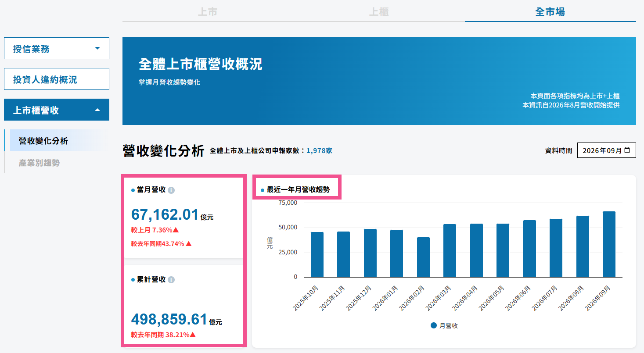This screenshot has height=353, width=644.
Task: Click the 1,978家 reporting company count
Action: 319,150
